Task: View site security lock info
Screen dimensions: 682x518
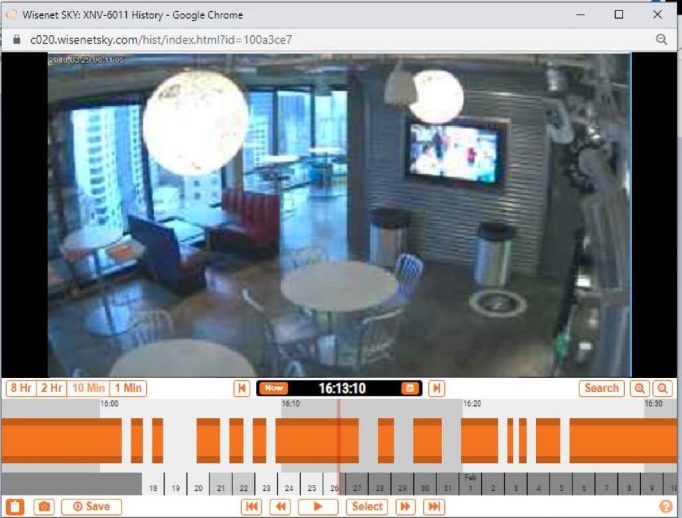Action: [15, 39]
